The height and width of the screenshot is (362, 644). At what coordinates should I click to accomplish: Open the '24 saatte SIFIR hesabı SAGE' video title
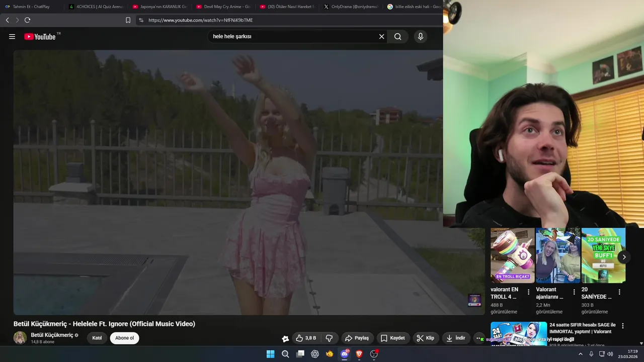(583, 328)
